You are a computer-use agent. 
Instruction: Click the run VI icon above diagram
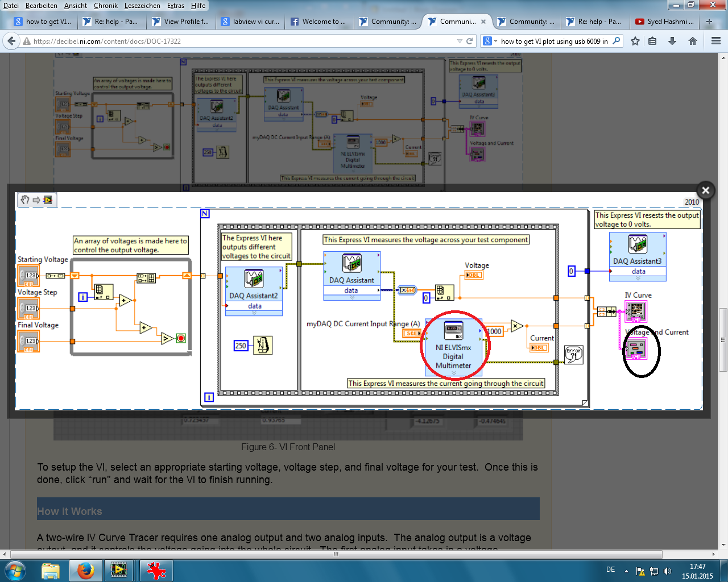[48, 199]
